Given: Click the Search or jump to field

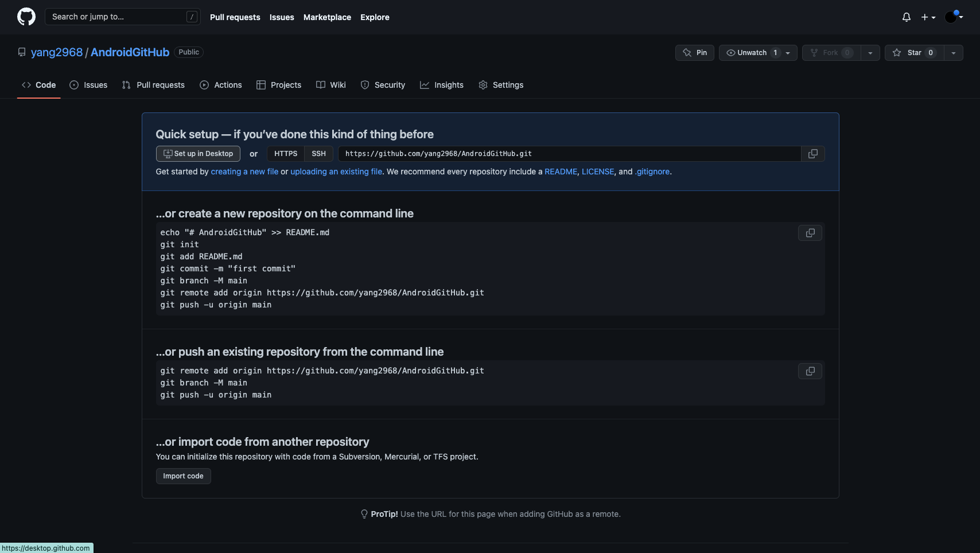Looking at the screenshot, I should [122, 17].
